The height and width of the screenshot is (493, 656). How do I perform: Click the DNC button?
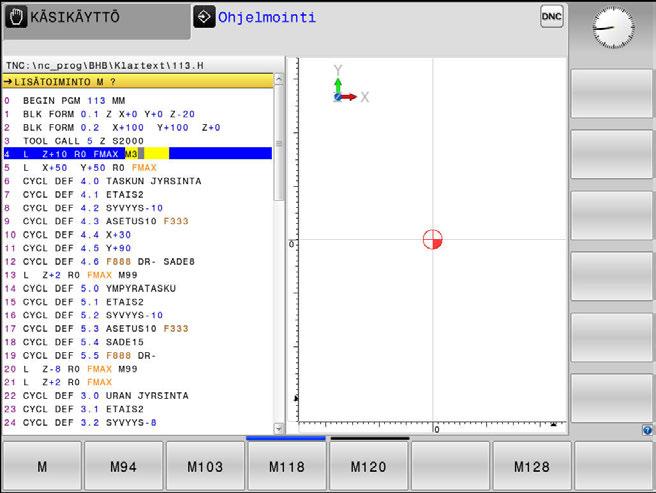click(551, 17)
